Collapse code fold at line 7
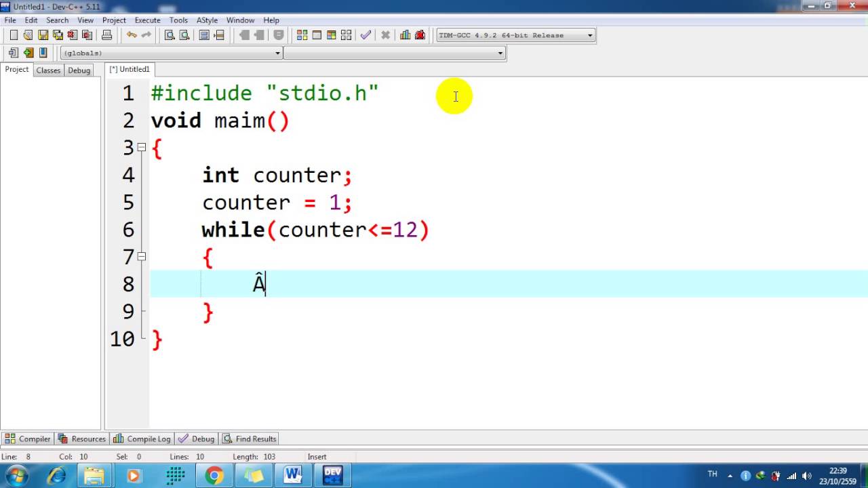The width and height of the screenshot is (868, 488). pos(141,256)
